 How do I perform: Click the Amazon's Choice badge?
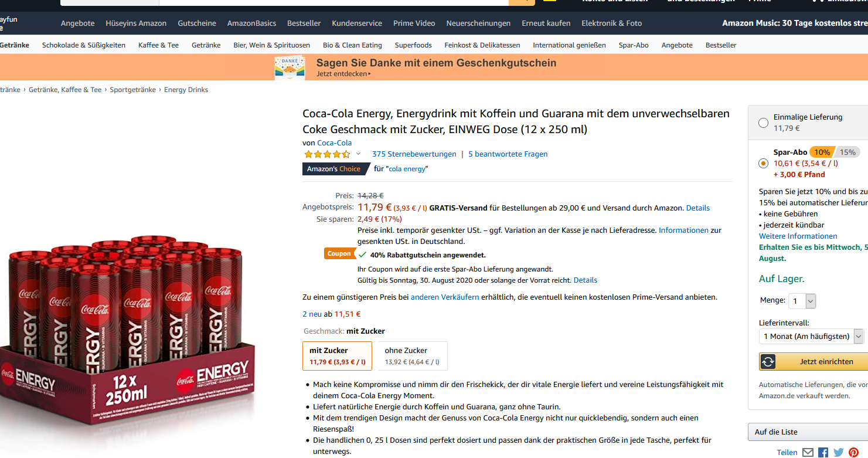pyautogui.click(x=333, y=169)
